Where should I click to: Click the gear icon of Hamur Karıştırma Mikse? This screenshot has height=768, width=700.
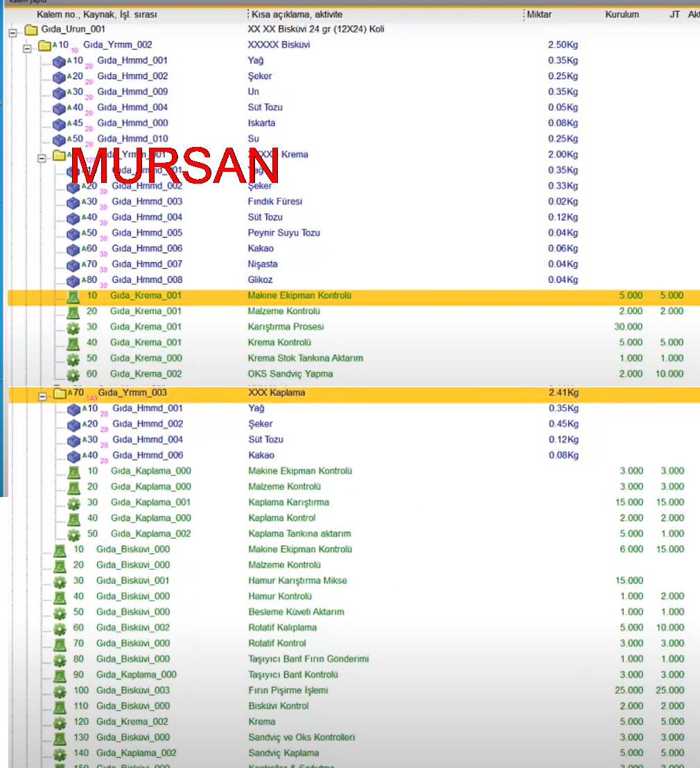pos(60,582)
